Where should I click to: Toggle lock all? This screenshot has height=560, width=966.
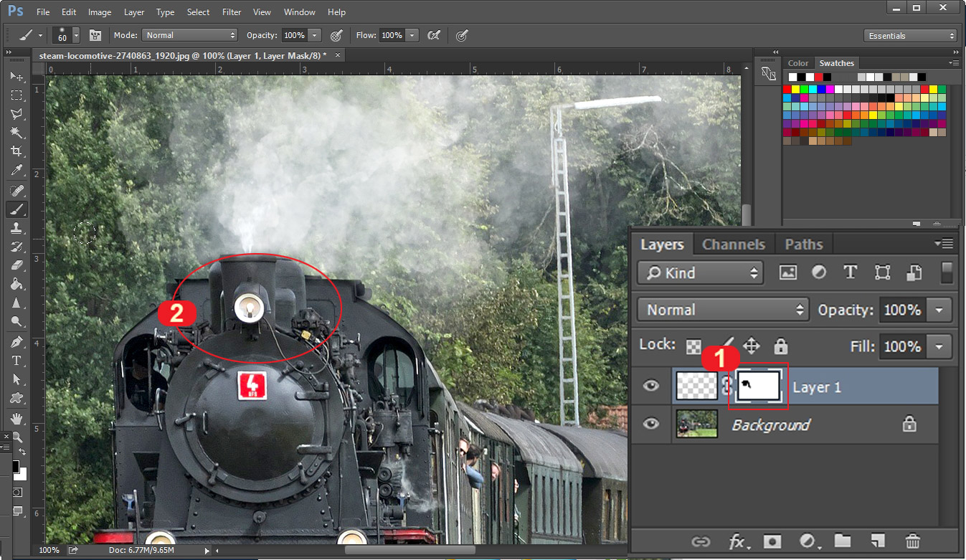click(x=781, y=347)
